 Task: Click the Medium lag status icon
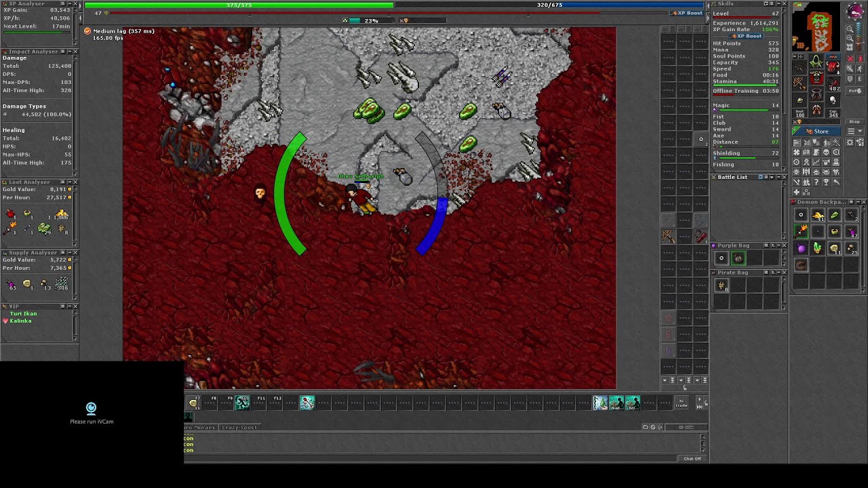tap(87, 31)
